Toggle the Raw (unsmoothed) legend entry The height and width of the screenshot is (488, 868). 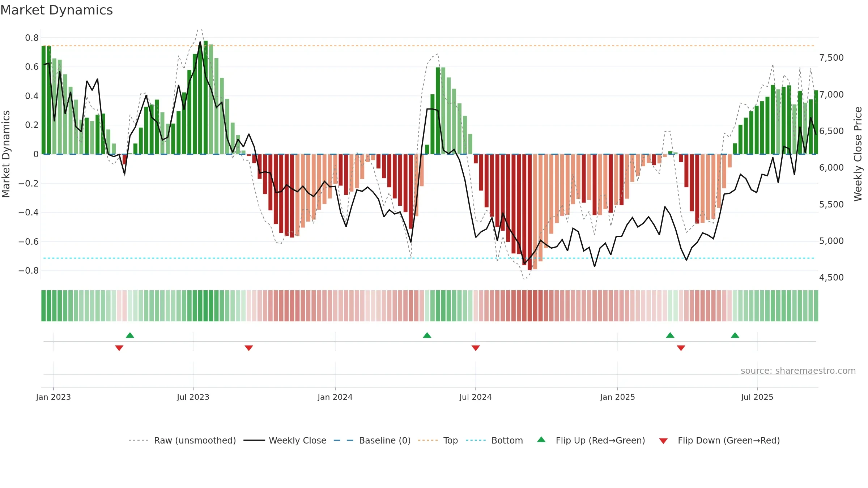[x=182, y=440]
